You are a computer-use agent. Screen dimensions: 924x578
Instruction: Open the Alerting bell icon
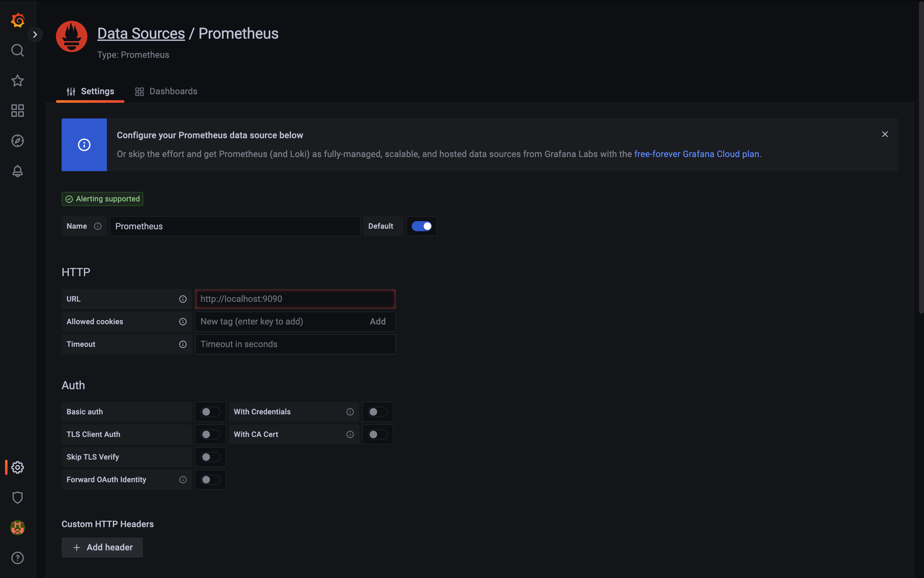pos(18,171)
